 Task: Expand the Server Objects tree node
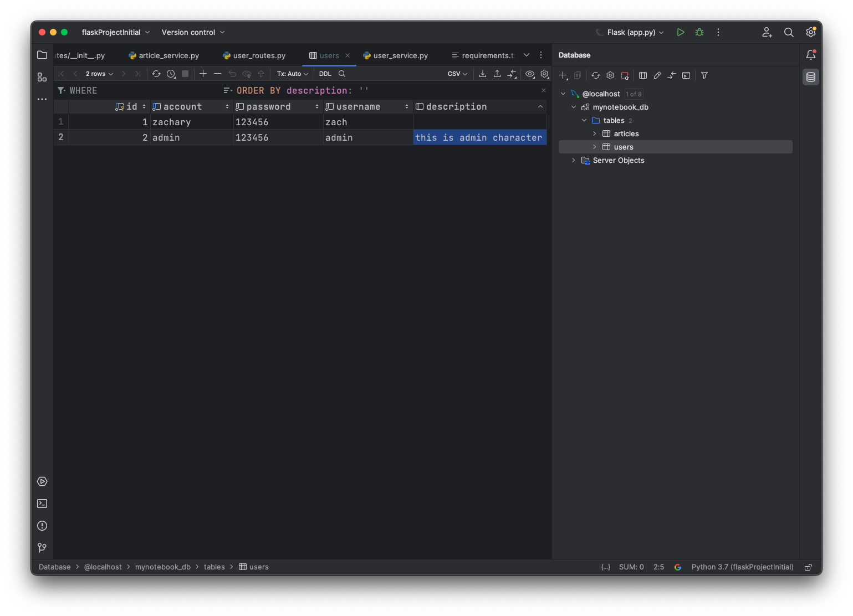click(x=574, y=160)
